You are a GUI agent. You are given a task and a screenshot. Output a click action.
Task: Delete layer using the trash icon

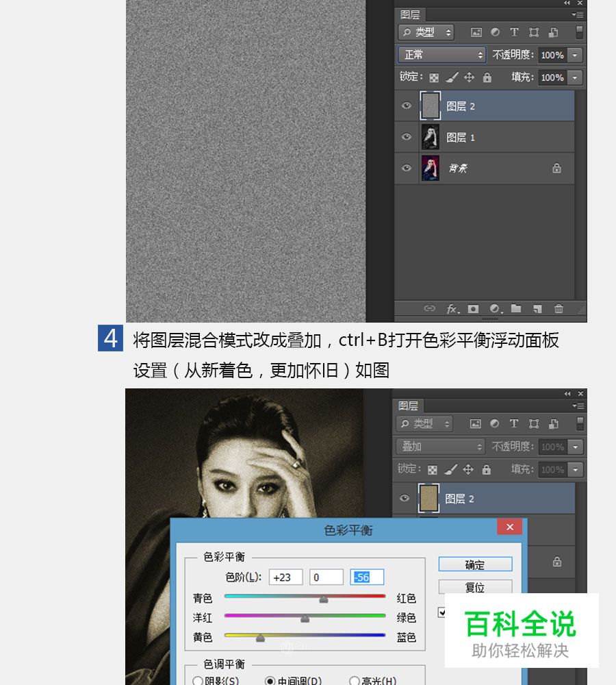[x=558, y=308]
